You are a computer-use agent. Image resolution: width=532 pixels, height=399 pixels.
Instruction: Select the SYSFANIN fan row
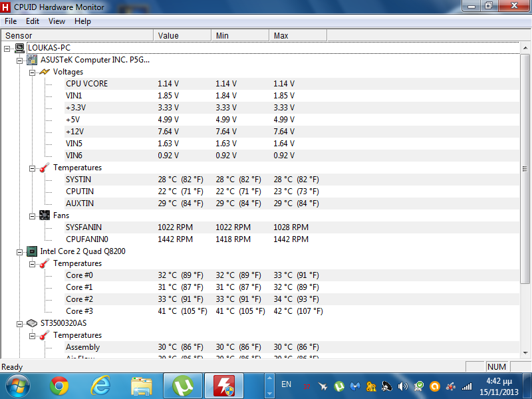pos(292,227)
